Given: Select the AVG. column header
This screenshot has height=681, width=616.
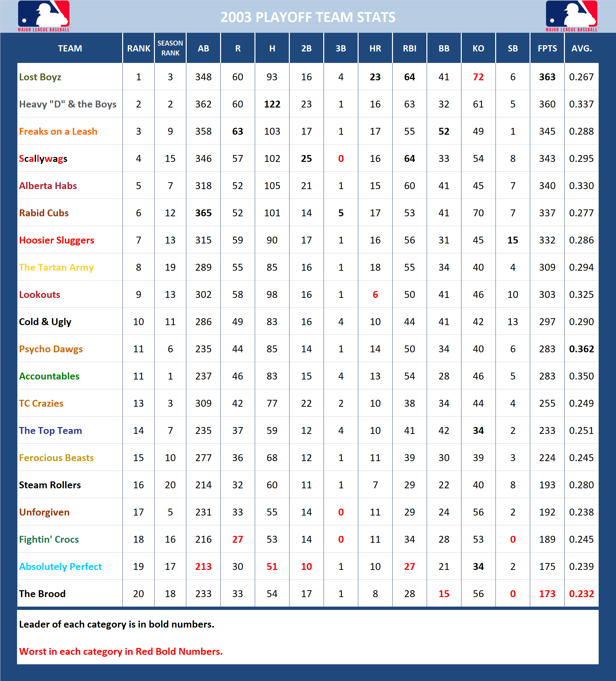Looking at the screenshot, I should (582, 48).
